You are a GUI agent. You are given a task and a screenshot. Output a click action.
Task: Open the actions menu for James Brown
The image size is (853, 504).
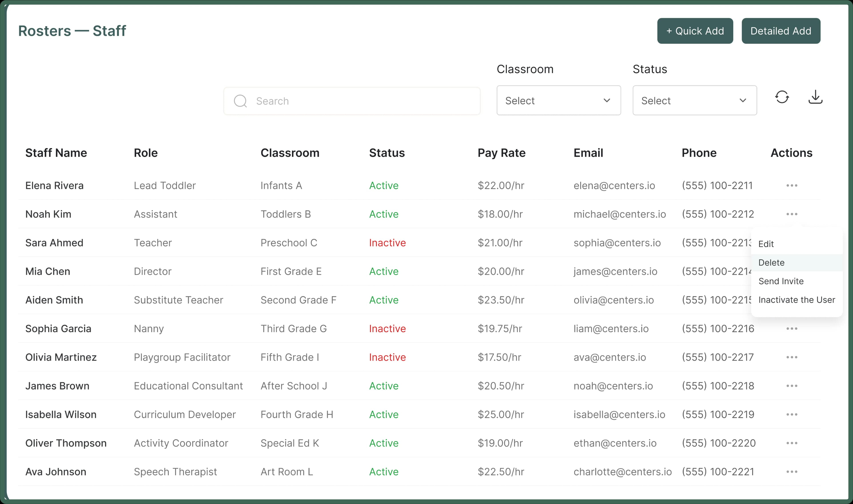tap(792, 386)
